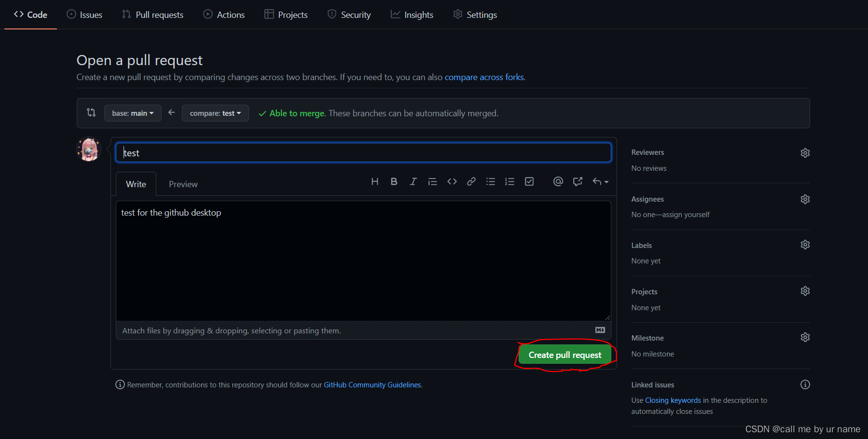Open the compare: test branch dropdown

pyautogui.click(x=215, y=113)
